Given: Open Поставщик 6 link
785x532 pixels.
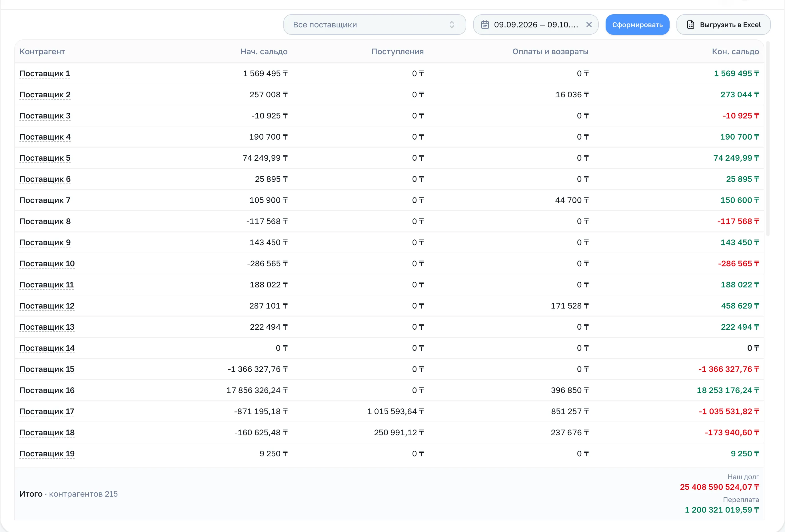Looking at the screenshot, I should (45, 179).
